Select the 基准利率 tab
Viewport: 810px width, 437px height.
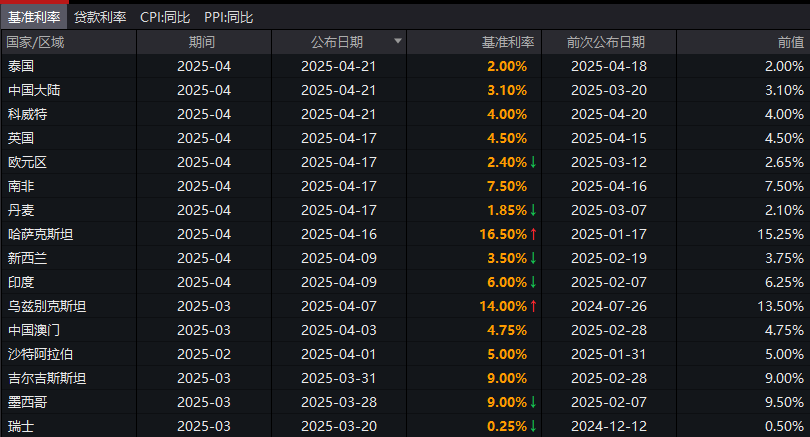pos(34,17)
